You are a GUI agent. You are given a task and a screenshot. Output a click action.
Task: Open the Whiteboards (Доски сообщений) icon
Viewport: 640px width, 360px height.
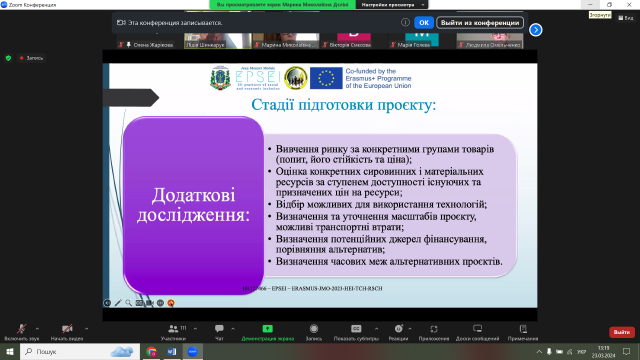tap(477, 329)
